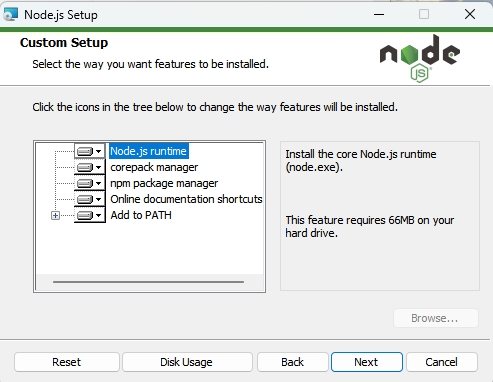Click the feature tree horizontal scrollbar
The image size is (493, 382).
(148, 282)
